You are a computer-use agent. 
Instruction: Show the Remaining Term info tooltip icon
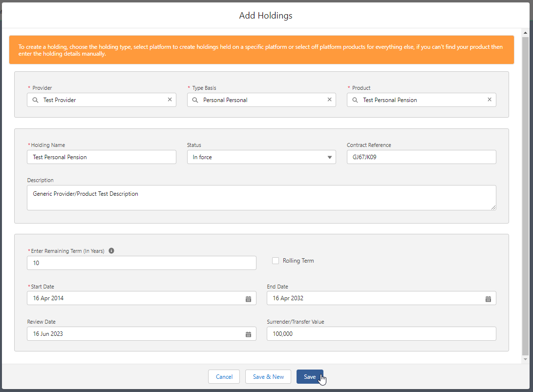(111, 251)
